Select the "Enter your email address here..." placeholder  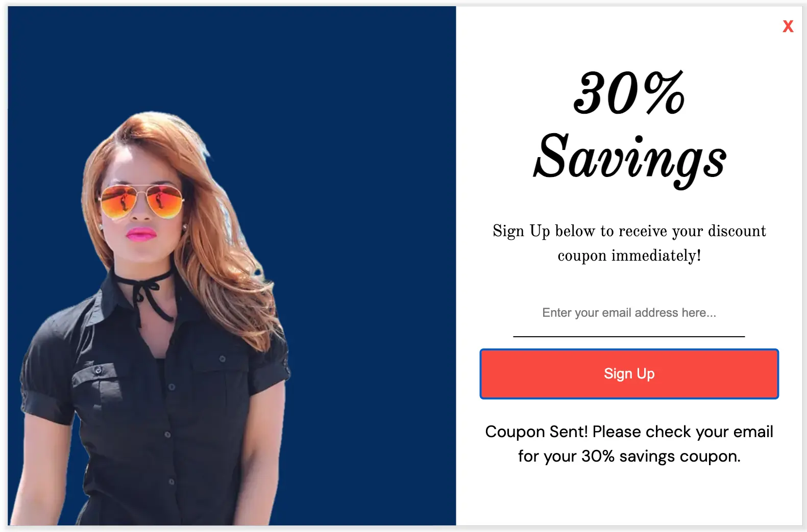[x=629, y=313]
